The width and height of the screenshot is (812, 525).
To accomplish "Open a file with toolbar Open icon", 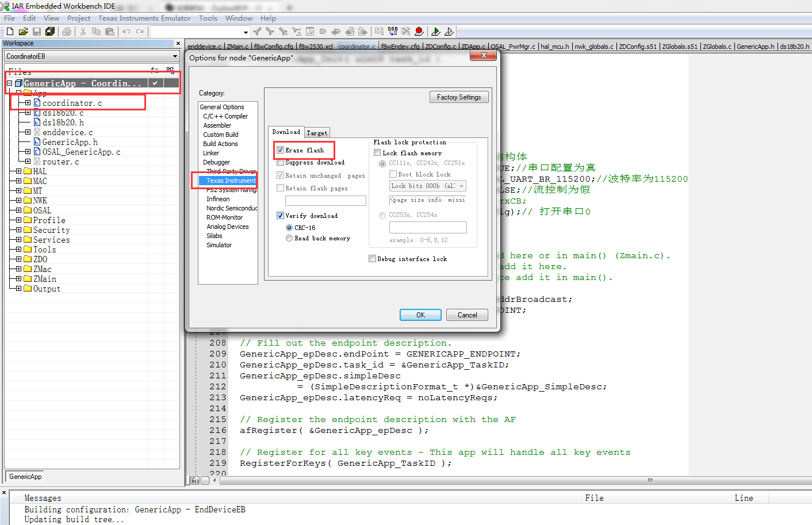I will click(x=23, y=32).
